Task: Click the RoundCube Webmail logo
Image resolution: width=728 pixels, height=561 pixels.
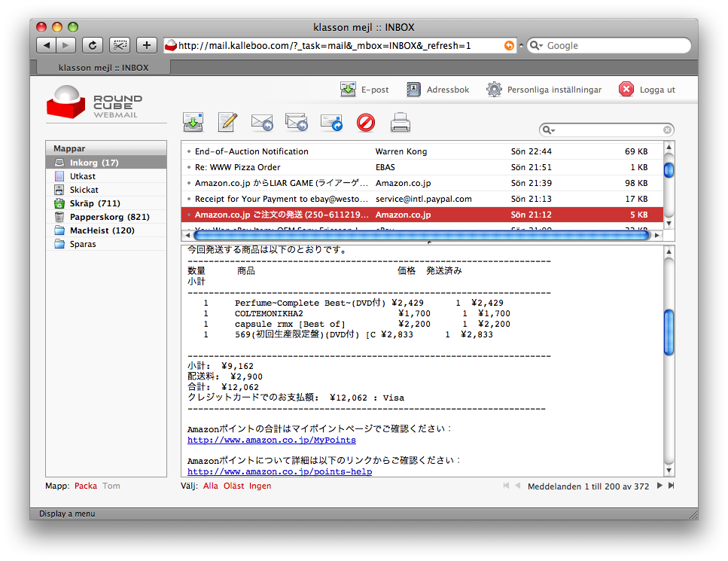Action: coord(95,102)
